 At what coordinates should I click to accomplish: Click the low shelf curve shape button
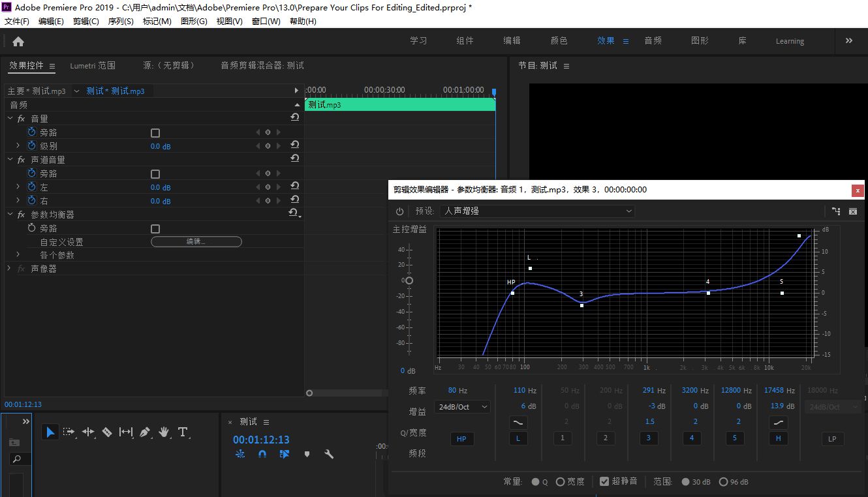point(518,423)
